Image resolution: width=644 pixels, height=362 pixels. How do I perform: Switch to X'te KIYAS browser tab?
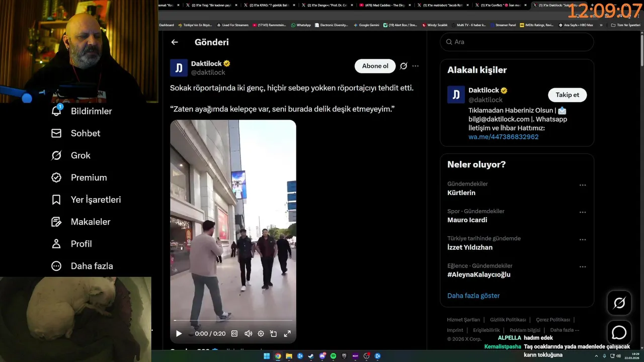(270, 5)
